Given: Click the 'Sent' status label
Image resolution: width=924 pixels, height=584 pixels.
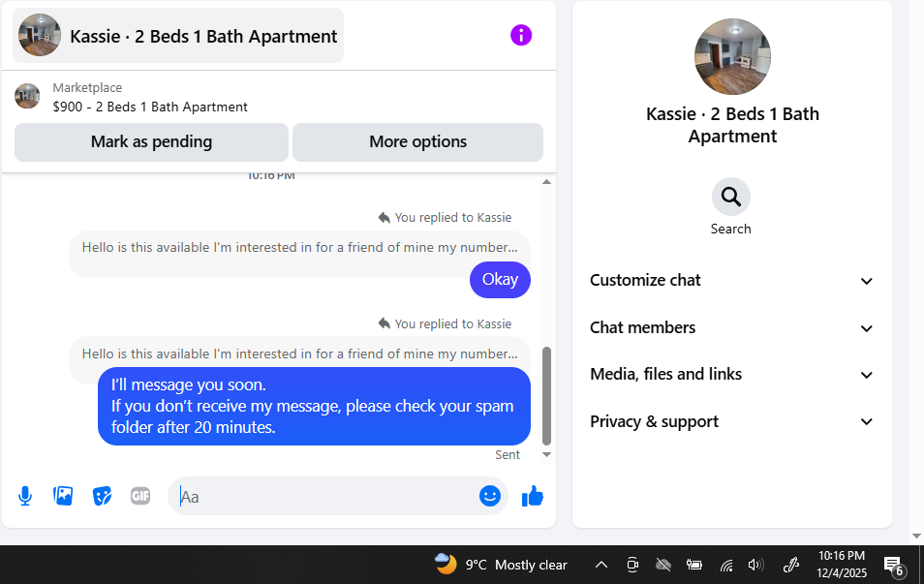Looking at the screenshot, I should [x=508, y=455].
